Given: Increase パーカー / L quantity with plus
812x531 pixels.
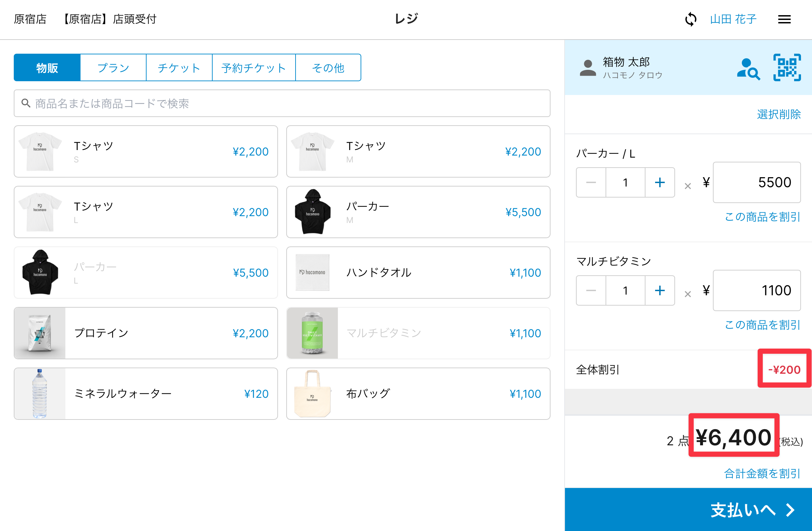Looking at the screenshot, I should point(660,182).
